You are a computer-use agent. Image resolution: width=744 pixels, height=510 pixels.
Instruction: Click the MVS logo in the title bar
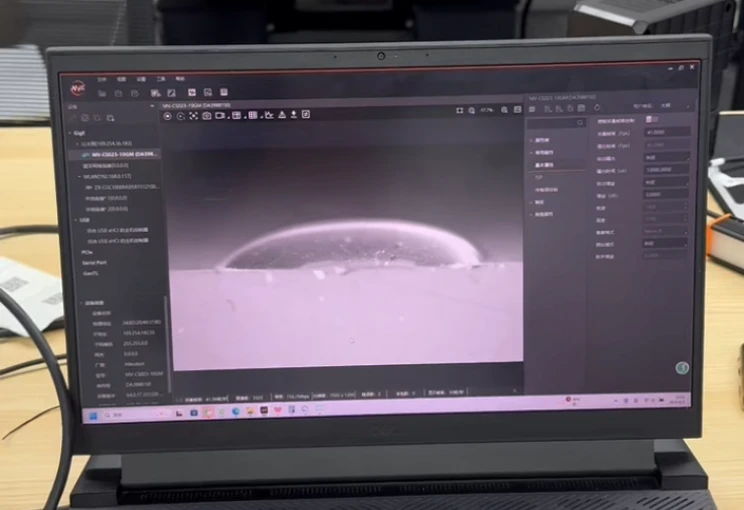(x=78, y=89)
